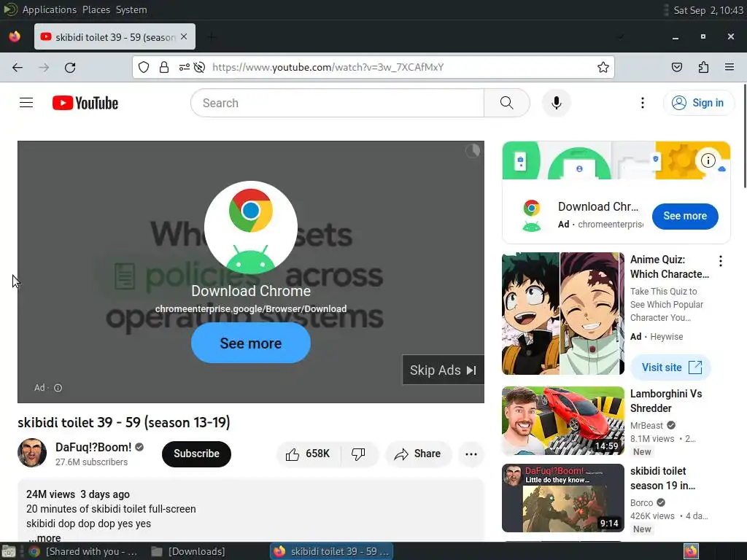Image resolution: width=747 pixels, height=560 pixels.
Task: Go back with browser back arrow
Action: pyautogui.click(x=18, y=68)
